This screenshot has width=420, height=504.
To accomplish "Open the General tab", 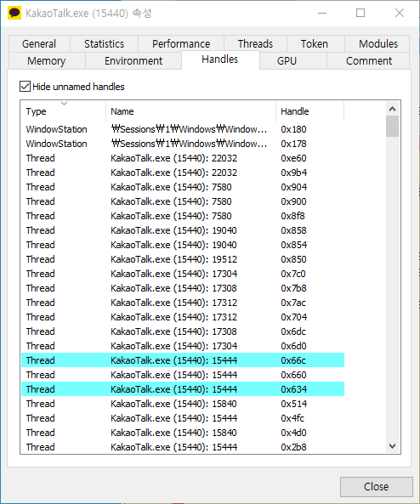I will click(x=39, y=43).
